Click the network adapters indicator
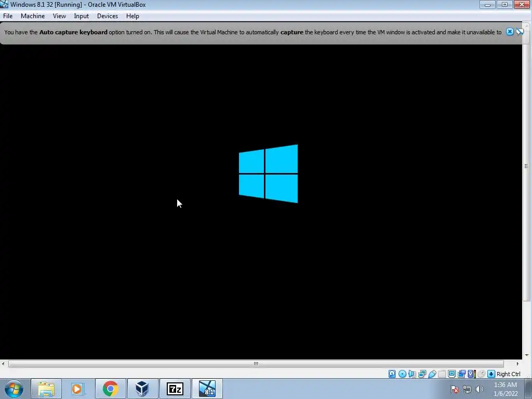Image resolution: width=532 pixels, height=399 pixels. (x=422, y=374)
